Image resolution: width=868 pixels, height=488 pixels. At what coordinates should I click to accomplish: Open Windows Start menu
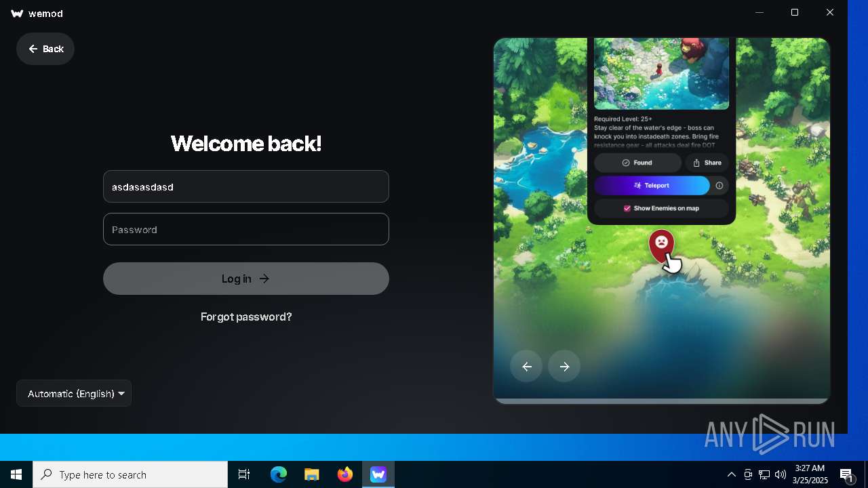pos(16,474)
